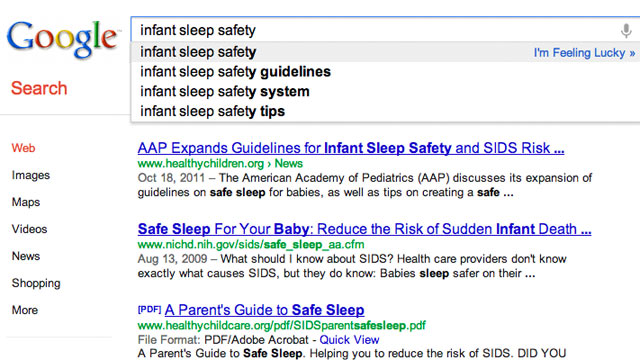This screenshot has width=640, height=360.
Task: Click the www.nichd.nih.gov safe_sleep_aa.cfm URL
Action: click(x=251, y=244)
